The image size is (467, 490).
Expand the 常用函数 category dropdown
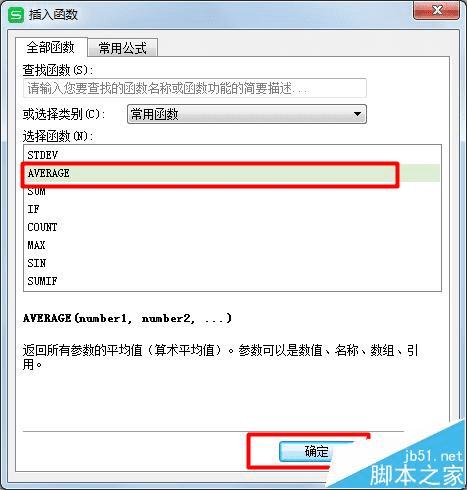[247, 114]
